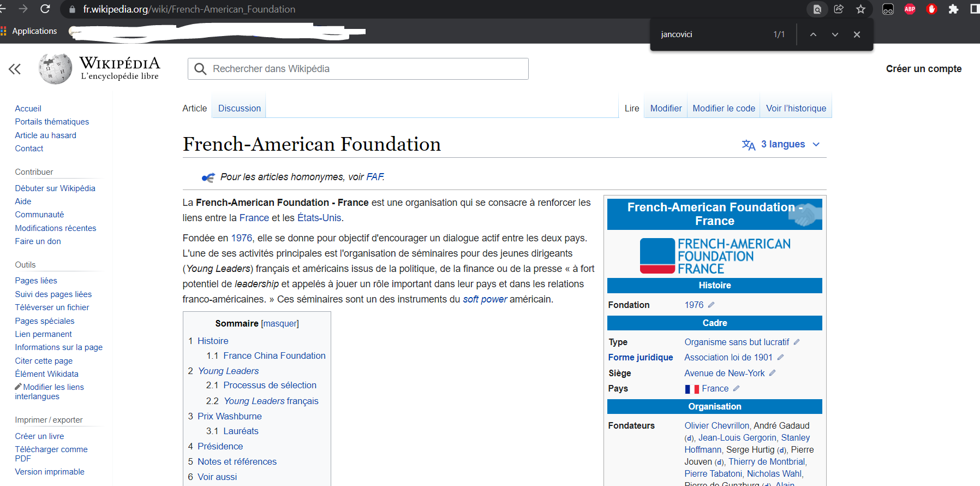Click the pencil icon next to France in Pays

(736, 388)
